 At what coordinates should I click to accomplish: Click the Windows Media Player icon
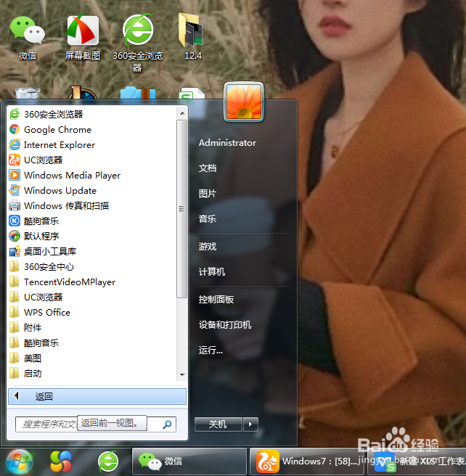(15, 175)
